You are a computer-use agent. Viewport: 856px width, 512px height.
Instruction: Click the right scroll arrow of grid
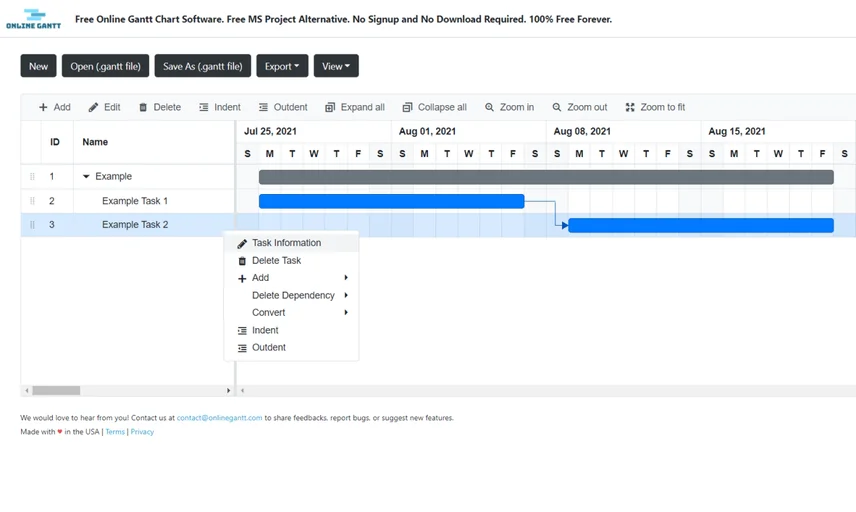[228, 390]
